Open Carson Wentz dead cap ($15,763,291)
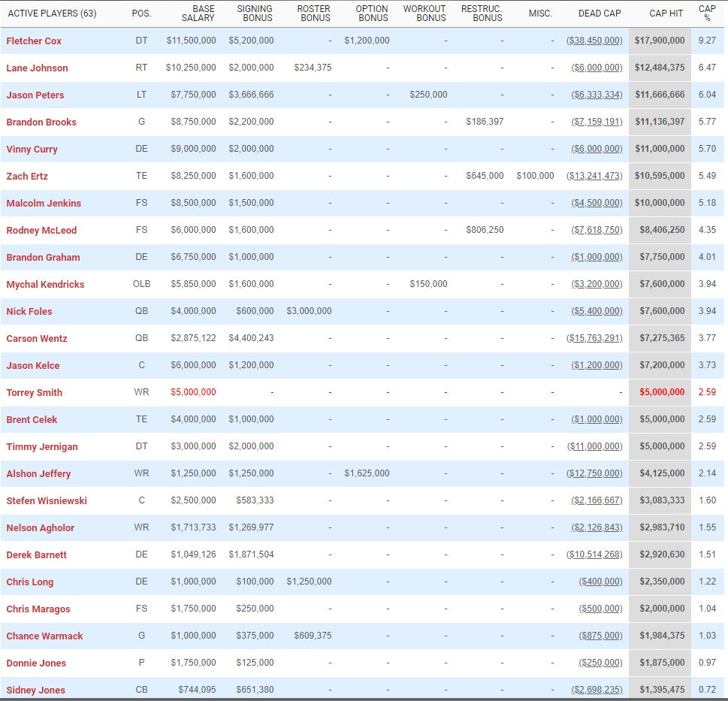The image size is (728, 701). (x=594, y=338)
